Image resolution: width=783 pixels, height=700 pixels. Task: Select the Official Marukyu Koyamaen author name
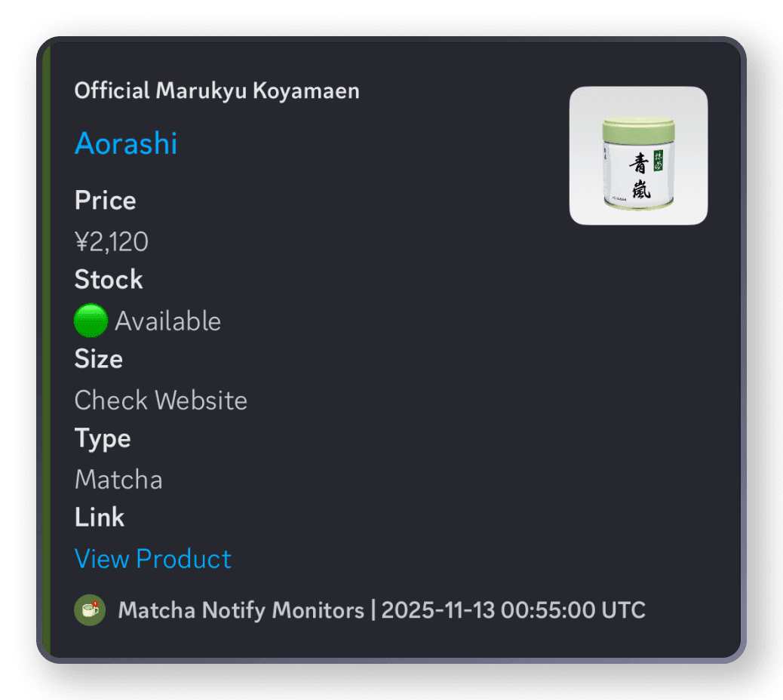tap(216, 91)
